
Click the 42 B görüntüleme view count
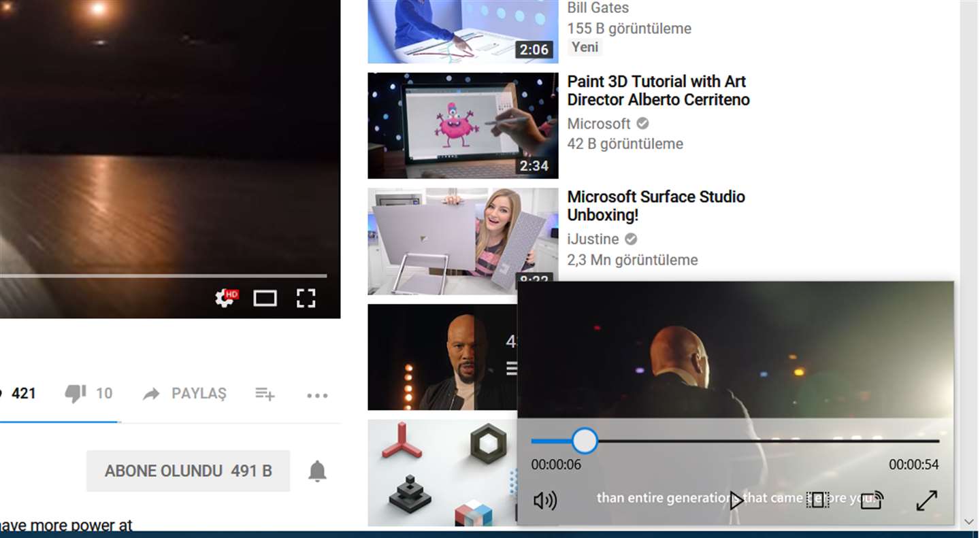tap(625, 144)
